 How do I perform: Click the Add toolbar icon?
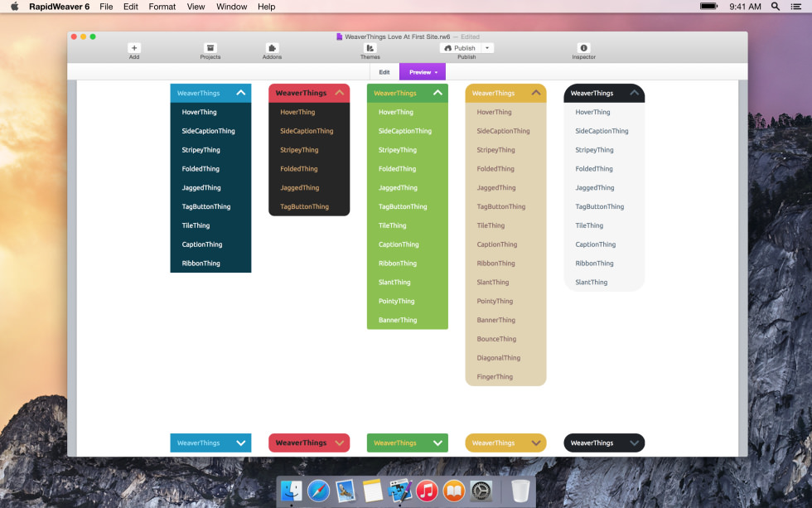(134, 48)
